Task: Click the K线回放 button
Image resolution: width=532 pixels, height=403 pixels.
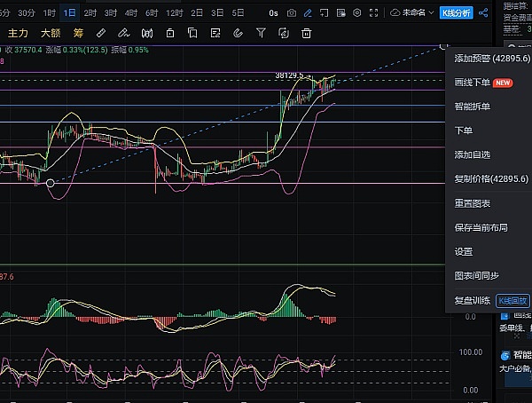Action: 512,301
